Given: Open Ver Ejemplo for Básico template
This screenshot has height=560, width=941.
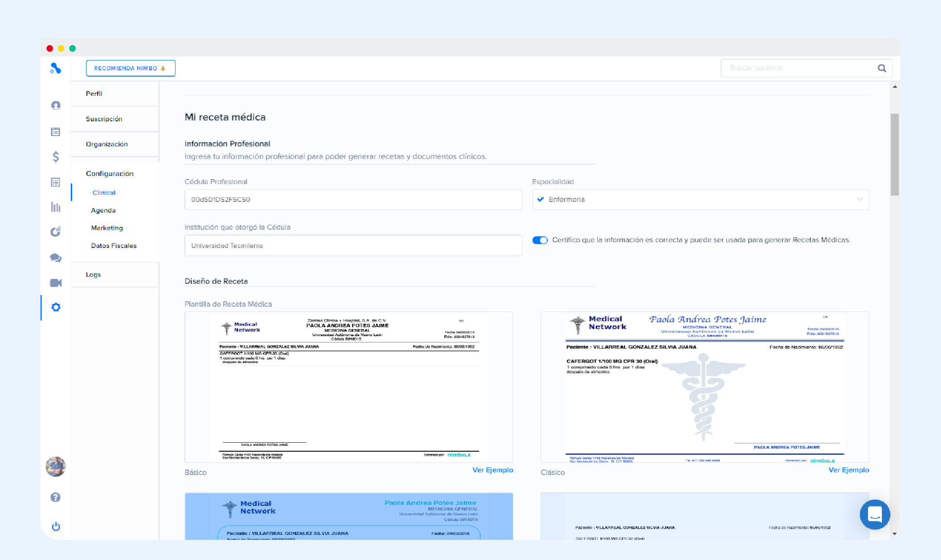Looking at the screenshot, I should coord(492,470).
